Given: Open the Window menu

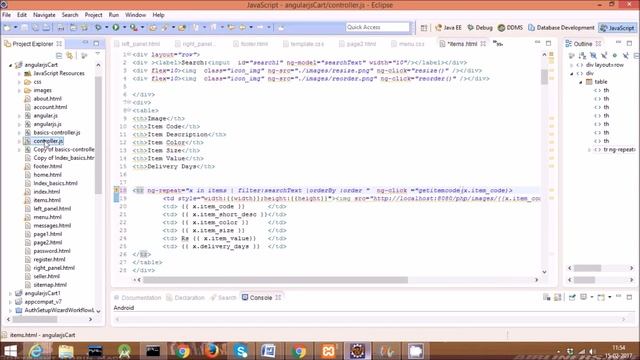Looking at the screenshot, I should (x=135, y=15).
